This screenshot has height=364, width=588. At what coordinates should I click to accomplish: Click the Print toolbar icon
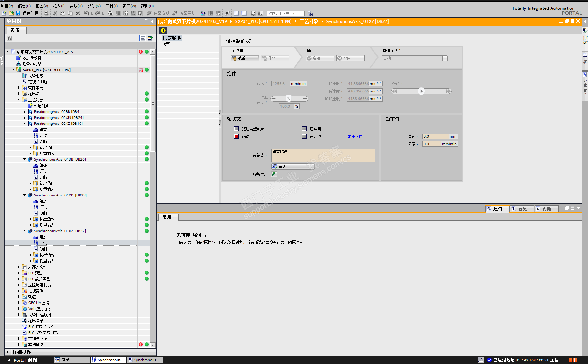46,13
